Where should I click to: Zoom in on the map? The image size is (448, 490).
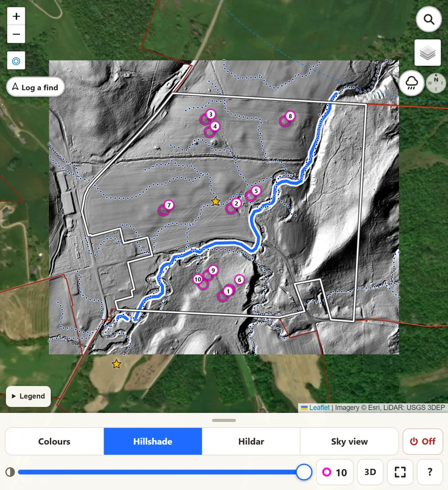pos(16,16)
